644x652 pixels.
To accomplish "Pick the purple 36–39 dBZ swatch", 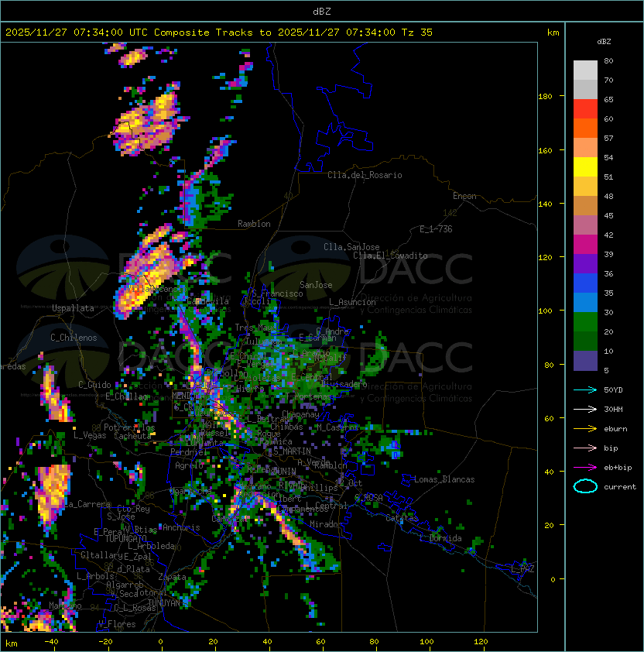I will (x=585, y=263).
